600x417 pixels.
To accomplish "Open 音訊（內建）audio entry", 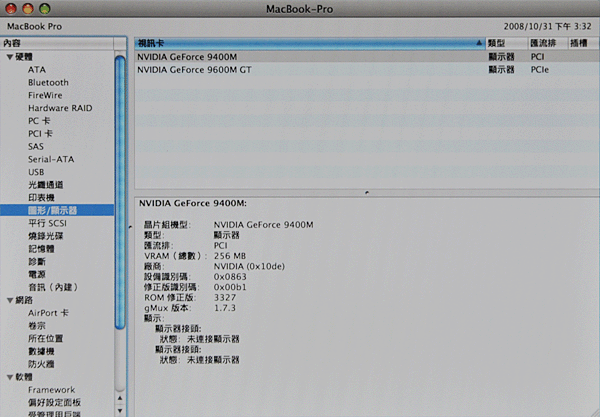I will click(53, 287).
